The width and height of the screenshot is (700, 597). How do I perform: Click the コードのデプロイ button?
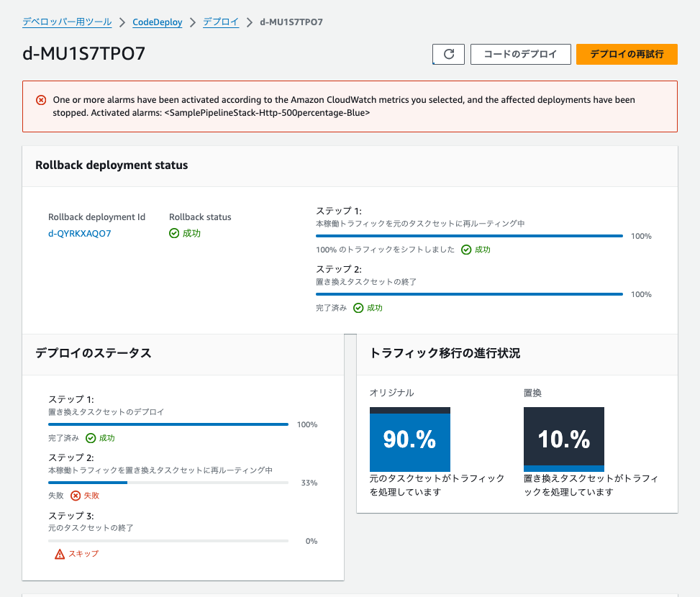point(521,54)
